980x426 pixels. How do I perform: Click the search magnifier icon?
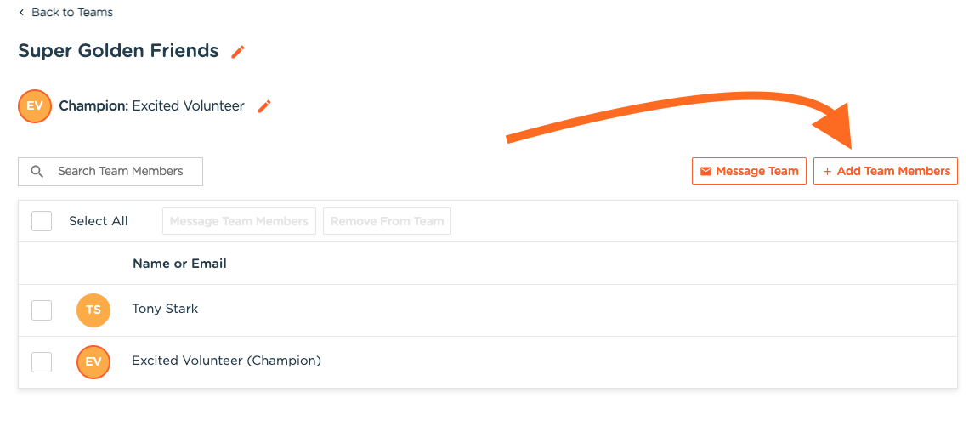pyautogui.click(x=37, y=172)
